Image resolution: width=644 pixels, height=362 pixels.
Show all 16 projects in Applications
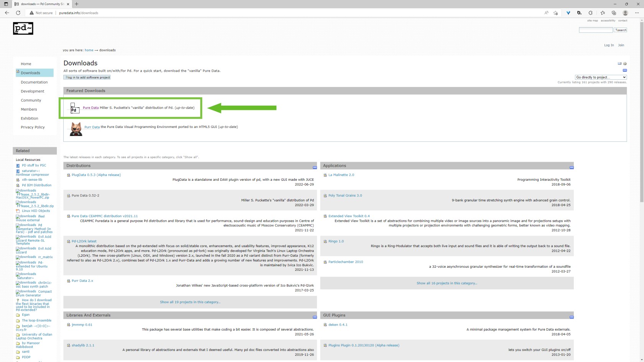(447, 283)
